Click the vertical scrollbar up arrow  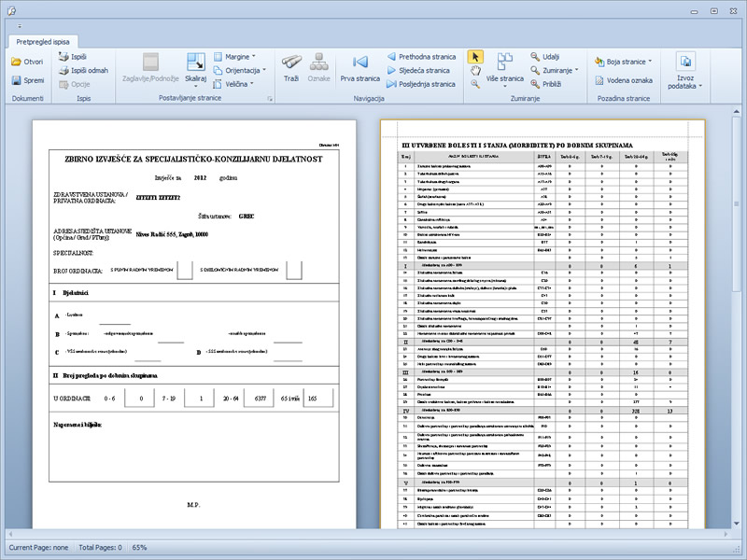click(x=737, y=112)
